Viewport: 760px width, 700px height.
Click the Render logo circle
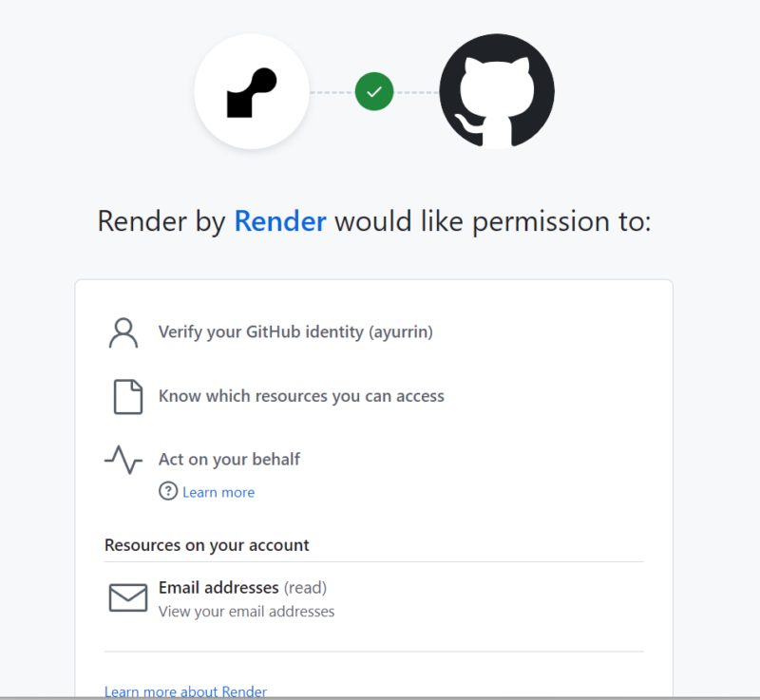pyautogui.click(x=252, y=91)
